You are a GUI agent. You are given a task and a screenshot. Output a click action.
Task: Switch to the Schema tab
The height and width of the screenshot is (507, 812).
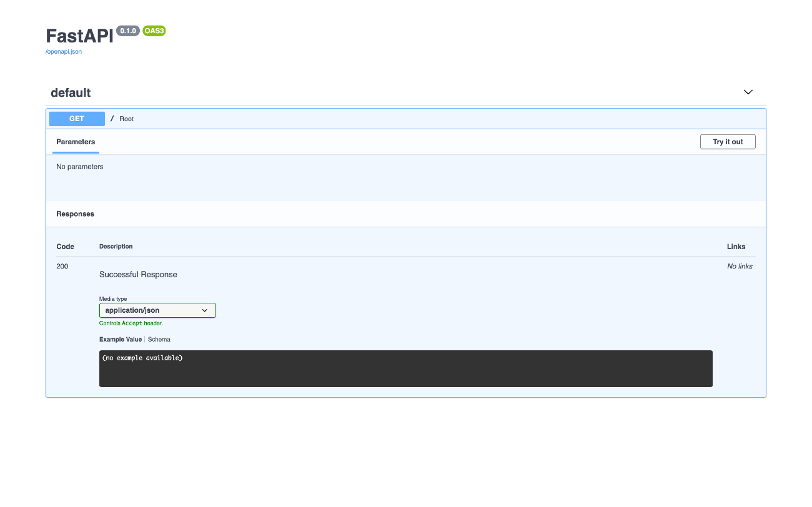pyautogui.click(x=159, y=340)
